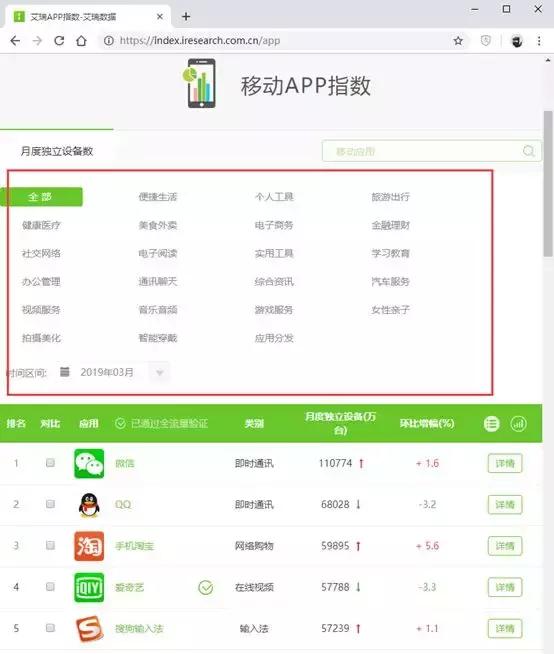Select the 个人工具 category
This screenshot has width=554, height=654.
point(274,197)
